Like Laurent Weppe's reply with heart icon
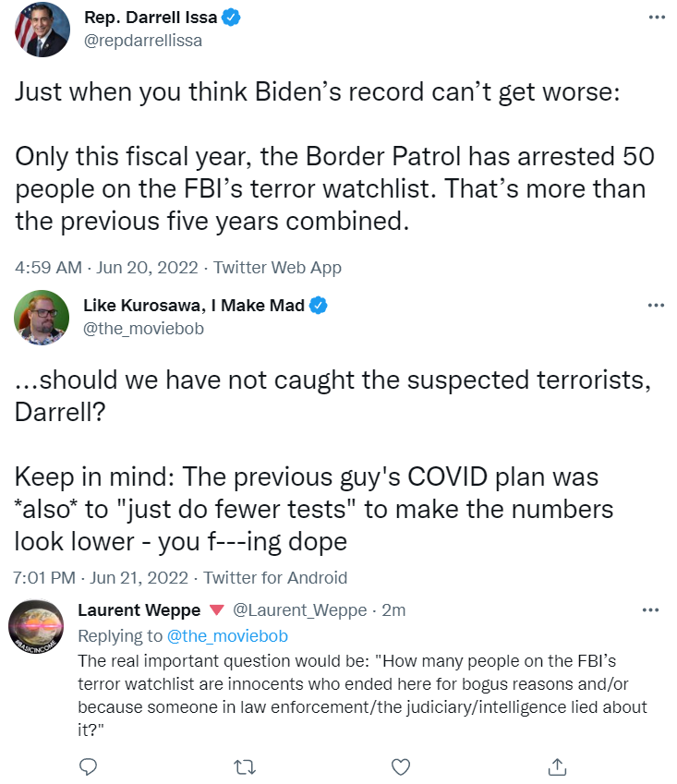Image resolution: width=677 pixels, height=784 pixels. click(401, 766)
